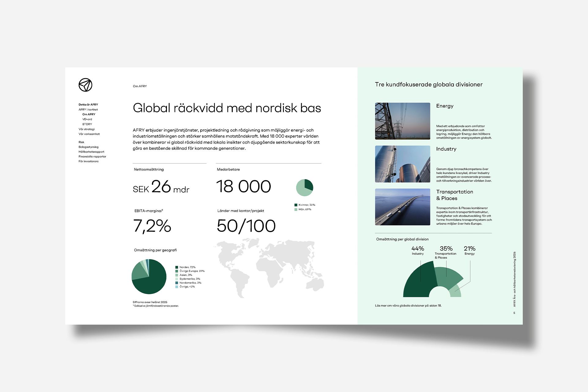
Task: Click the 'Energy' division heading beside photo
Action: 445,106
